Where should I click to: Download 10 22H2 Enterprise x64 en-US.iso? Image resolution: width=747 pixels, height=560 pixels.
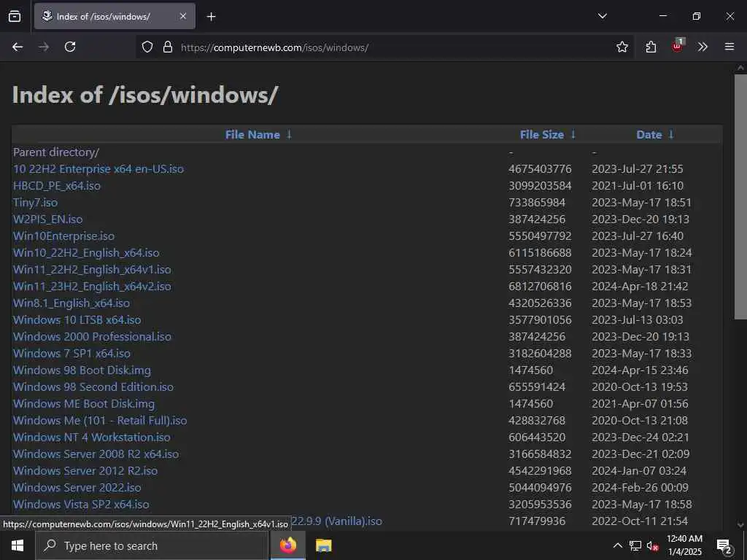point(98,169)
